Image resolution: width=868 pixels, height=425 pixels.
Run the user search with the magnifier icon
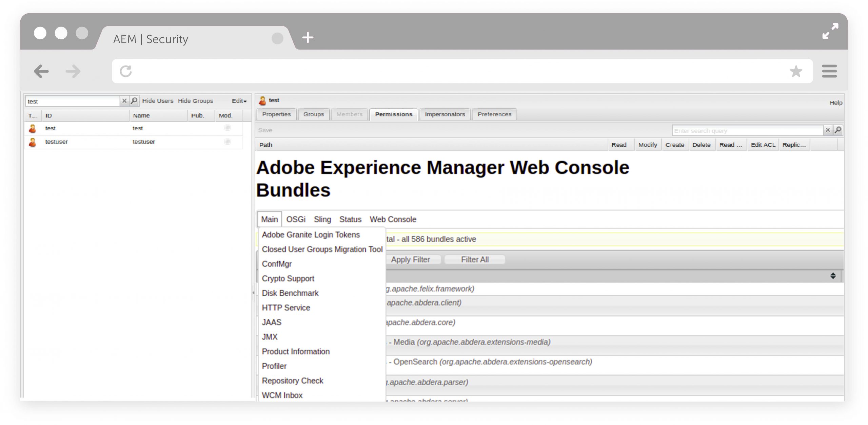pos(134,101)
